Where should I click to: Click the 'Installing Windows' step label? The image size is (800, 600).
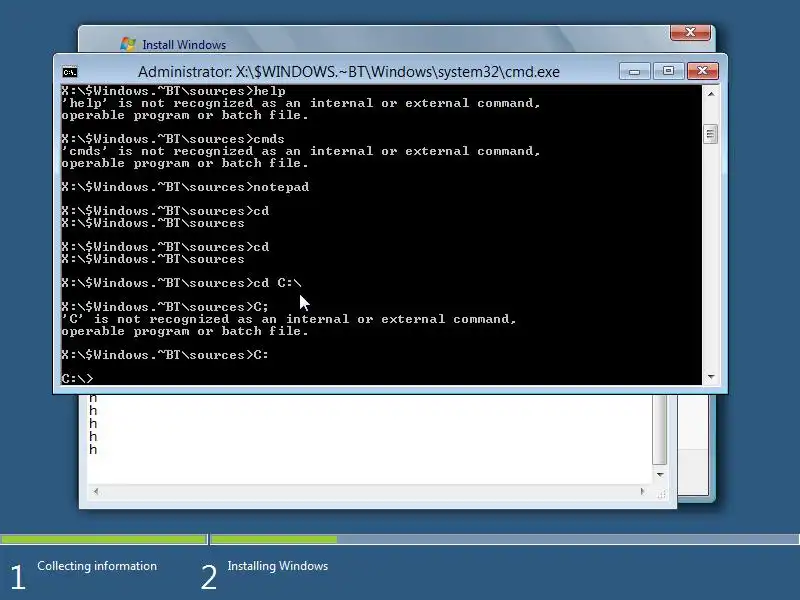click(x=278, y=566)
